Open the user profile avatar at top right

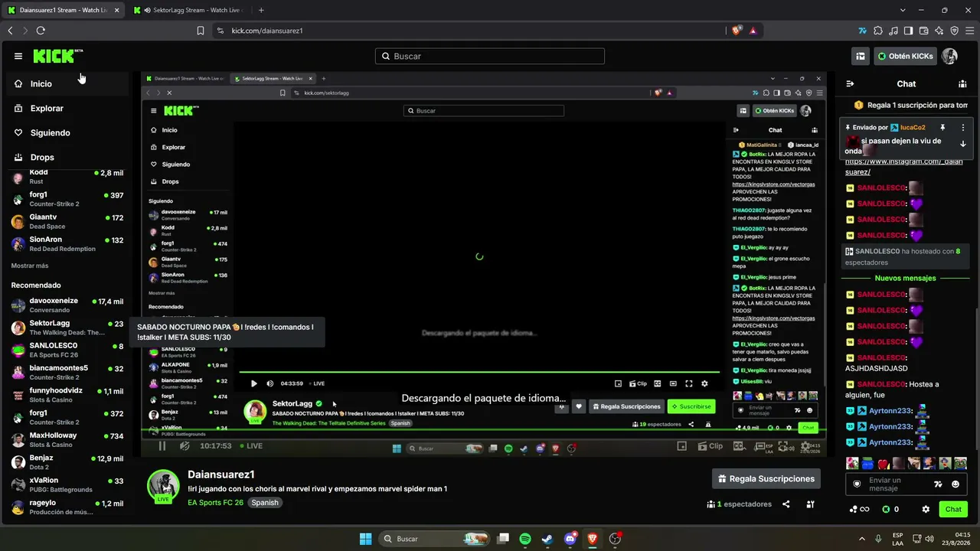click(949, 56)
